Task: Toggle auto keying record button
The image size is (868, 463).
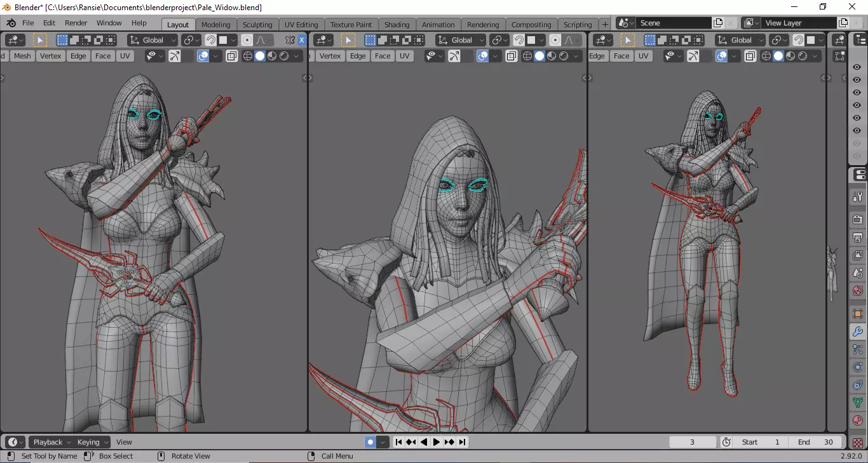Action: click(370, 442)
